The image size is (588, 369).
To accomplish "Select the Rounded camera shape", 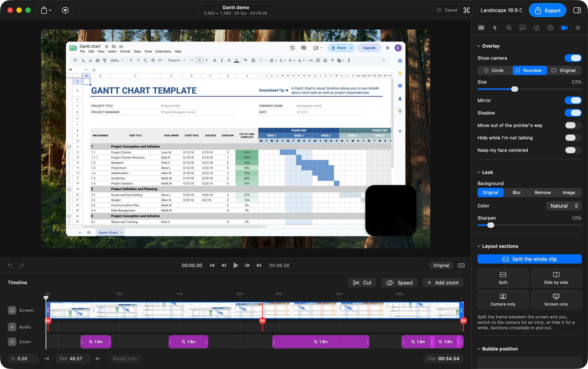I will pyautogui.click(x=529, y=71).
